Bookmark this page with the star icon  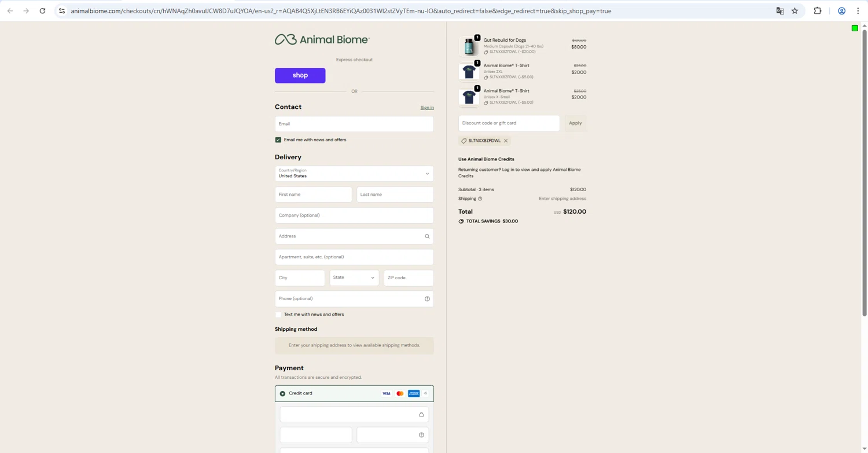[x=795, y=11]
